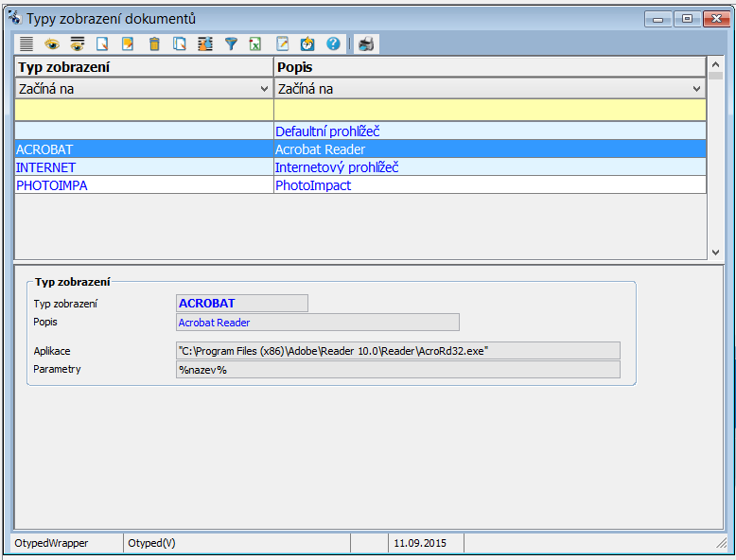Image resolution: width=736 pixels, height=560 pixels.
Task: Click the Popis column header
Action: 489,67
